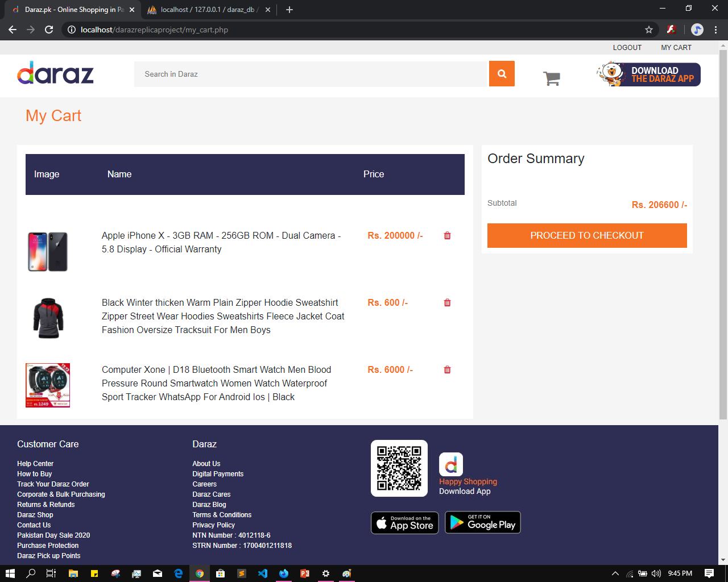Open PowerPoint from the taskbar
This screenshot has height=582, width=728.
[305, 573]
